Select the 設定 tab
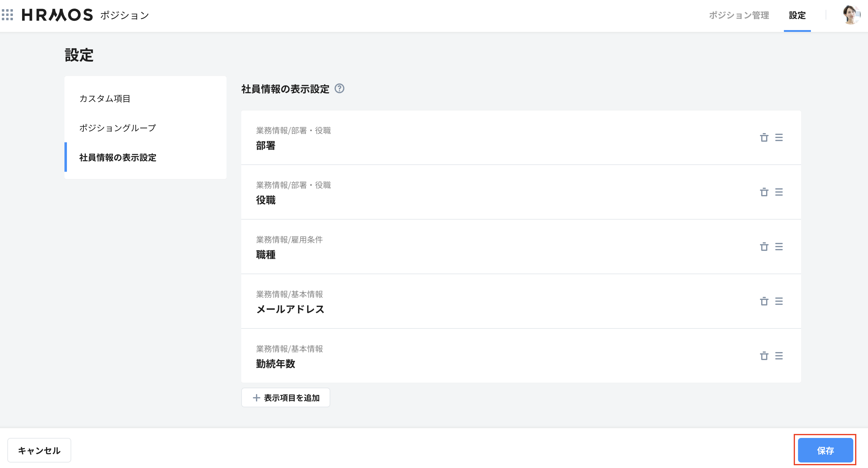The height and width of the screenshot is (468, 868). pos(797,16)
